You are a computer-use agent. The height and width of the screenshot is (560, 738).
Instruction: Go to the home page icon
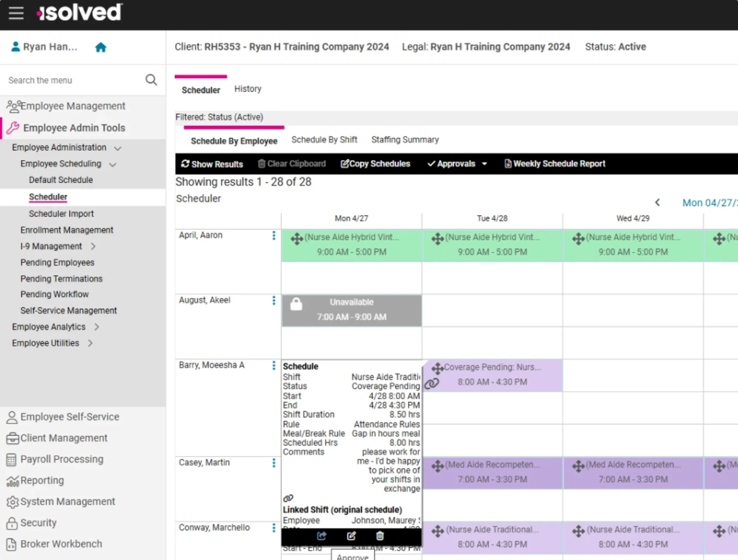100,47
